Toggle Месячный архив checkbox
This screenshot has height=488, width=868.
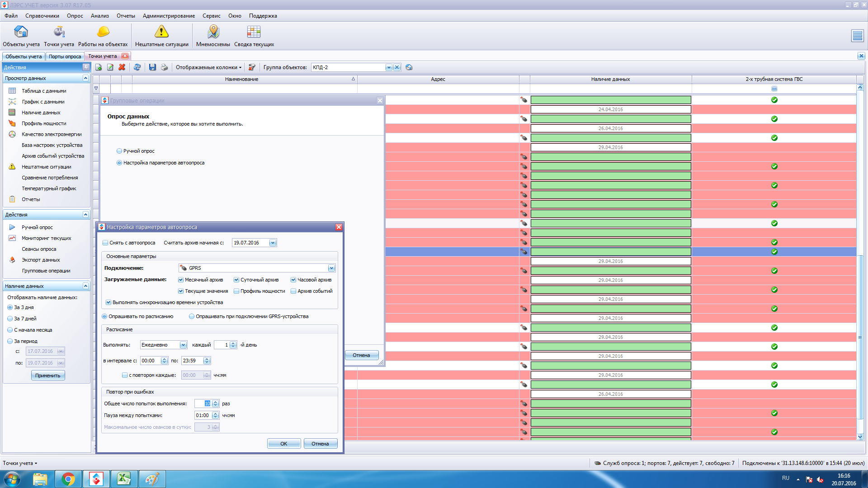[x=181, y=280]
